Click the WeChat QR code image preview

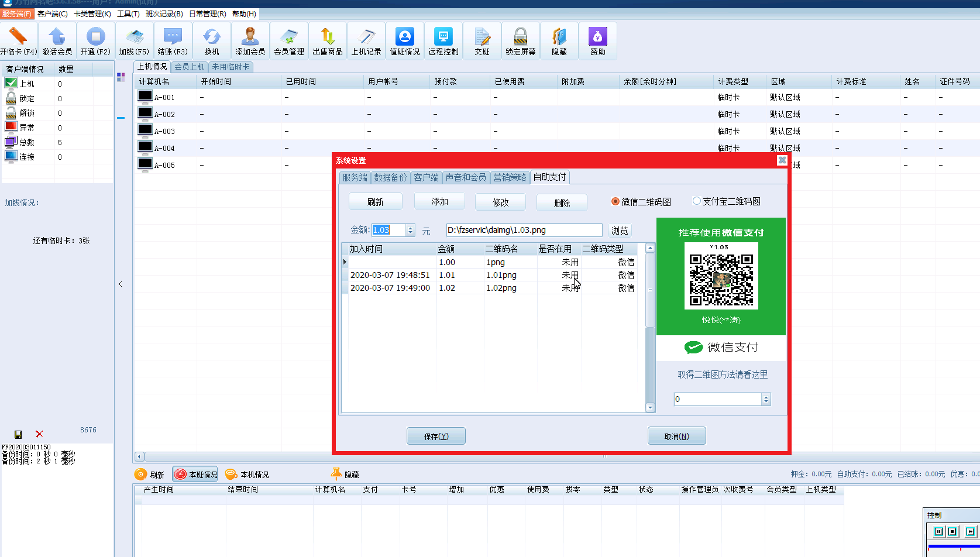pos(721,277)
